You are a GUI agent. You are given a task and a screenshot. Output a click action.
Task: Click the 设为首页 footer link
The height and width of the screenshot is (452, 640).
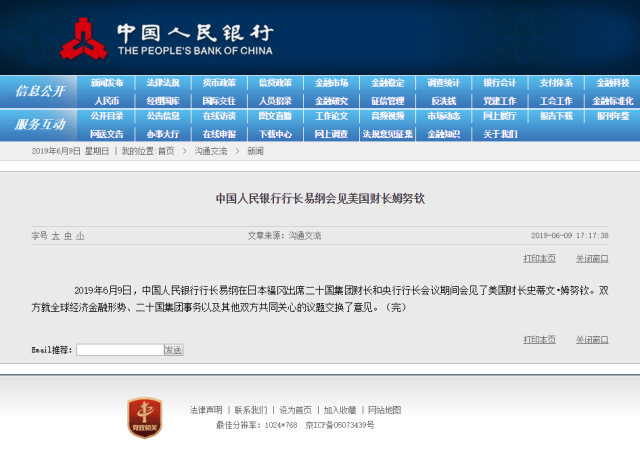coord(295,410)
